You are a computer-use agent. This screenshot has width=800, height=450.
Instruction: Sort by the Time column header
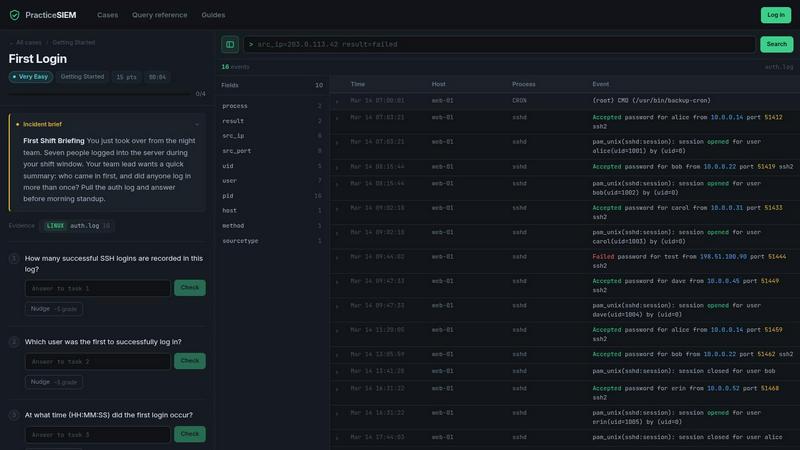click(358, 84)
